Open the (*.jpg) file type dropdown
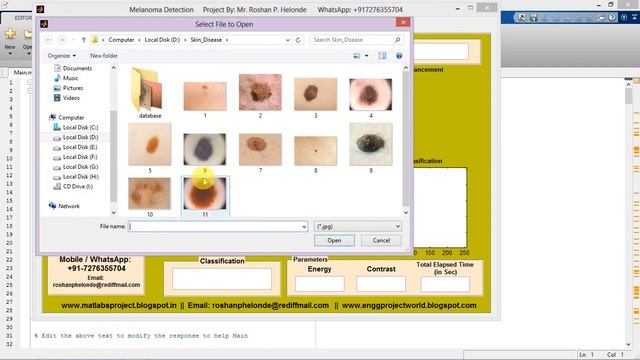 pyautogui.click(x=358, y=226)
